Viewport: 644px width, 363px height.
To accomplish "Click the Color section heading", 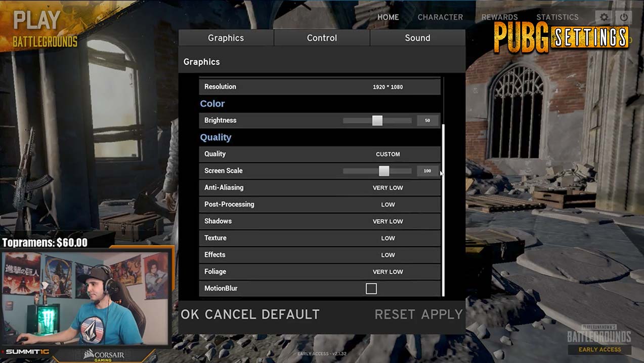I will pyautogui.click(x=212, y=104).
